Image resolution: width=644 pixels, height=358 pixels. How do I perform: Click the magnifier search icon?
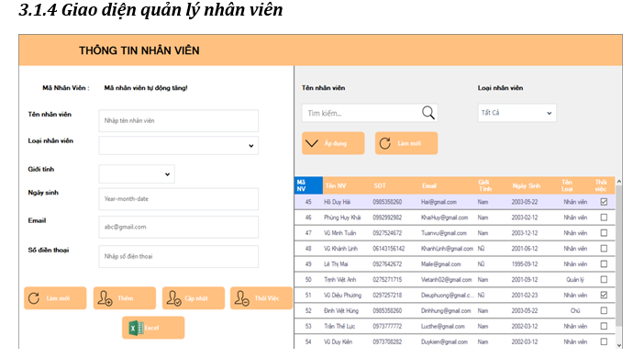click(428, 113)
